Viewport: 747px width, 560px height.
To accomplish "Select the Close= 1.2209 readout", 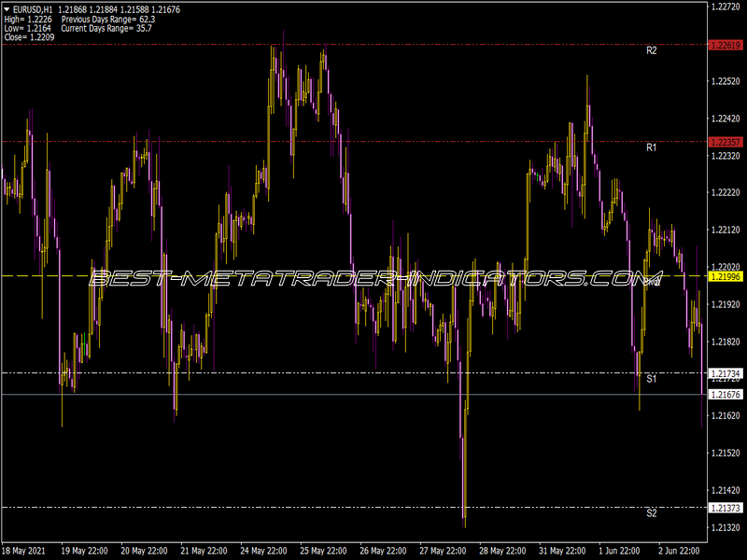I will coord(30,37).
